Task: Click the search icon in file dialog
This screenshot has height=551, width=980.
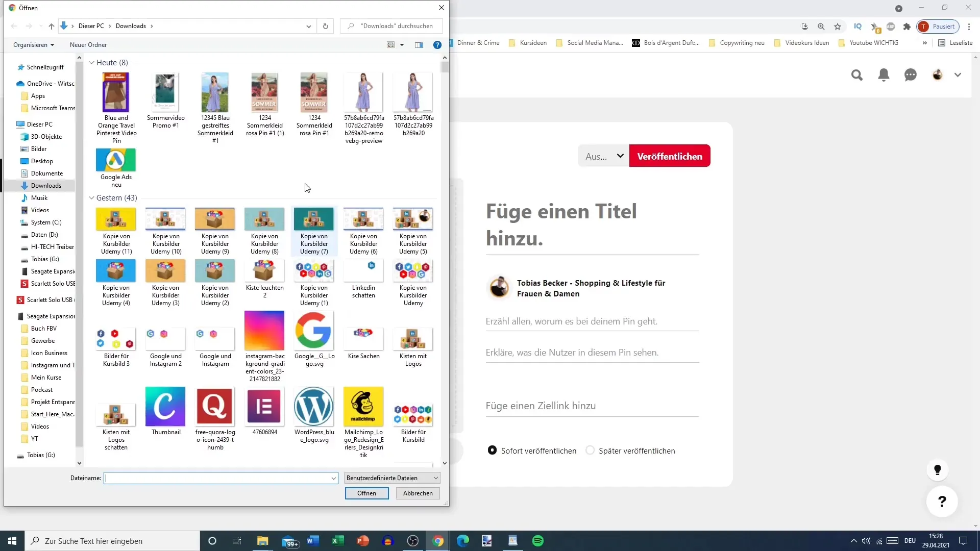Action: [351, 26]
